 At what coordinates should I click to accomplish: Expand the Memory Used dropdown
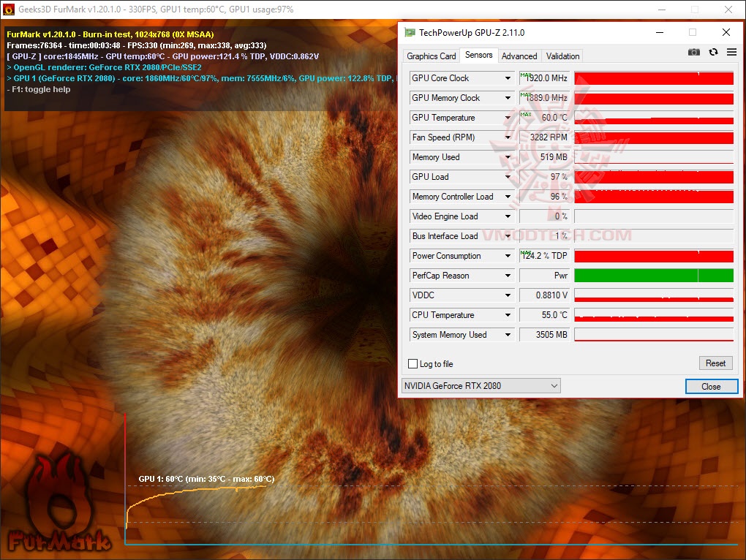point(508,157)
